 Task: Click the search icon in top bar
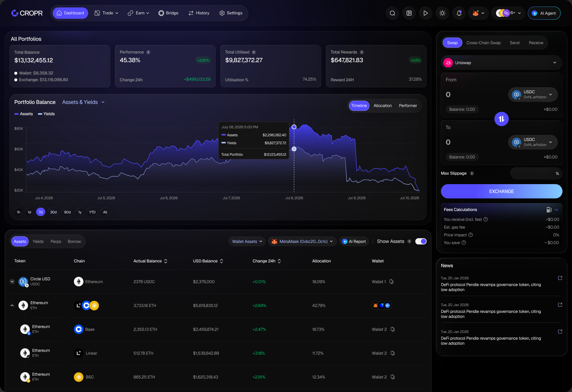[392, 13]
